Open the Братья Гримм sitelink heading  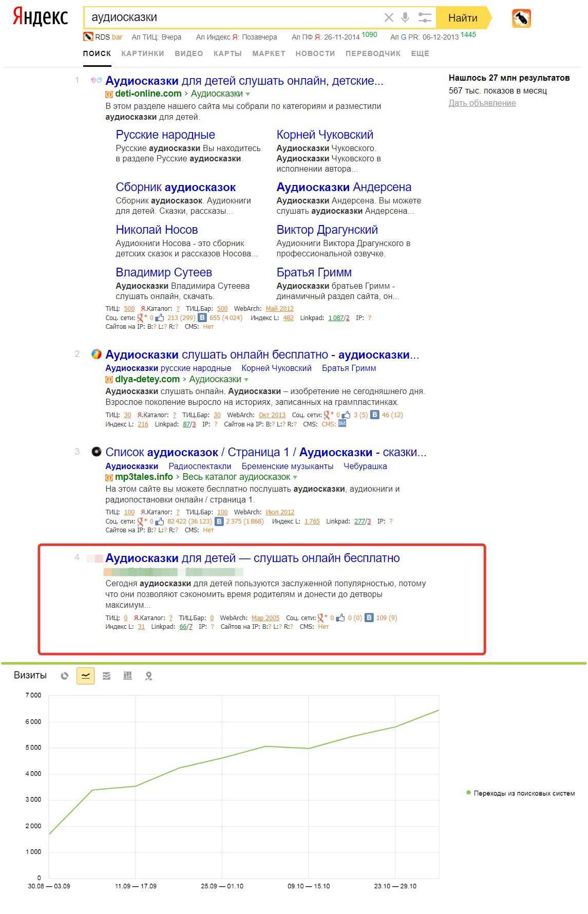pyautogui.click(x=314, y=272)
